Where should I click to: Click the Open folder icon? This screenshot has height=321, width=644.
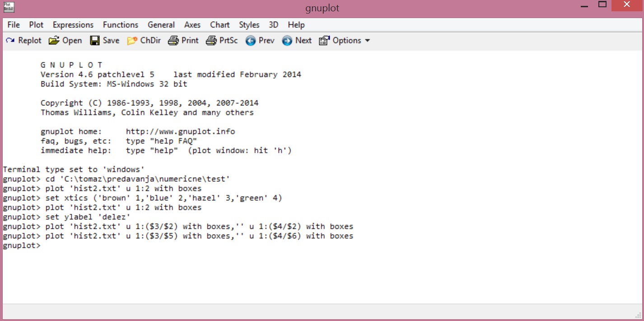(54, 41)
